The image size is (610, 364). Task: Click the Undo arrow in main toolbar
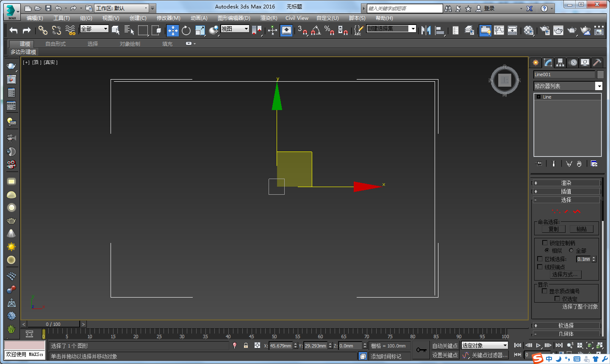click(x=14, y=30)
